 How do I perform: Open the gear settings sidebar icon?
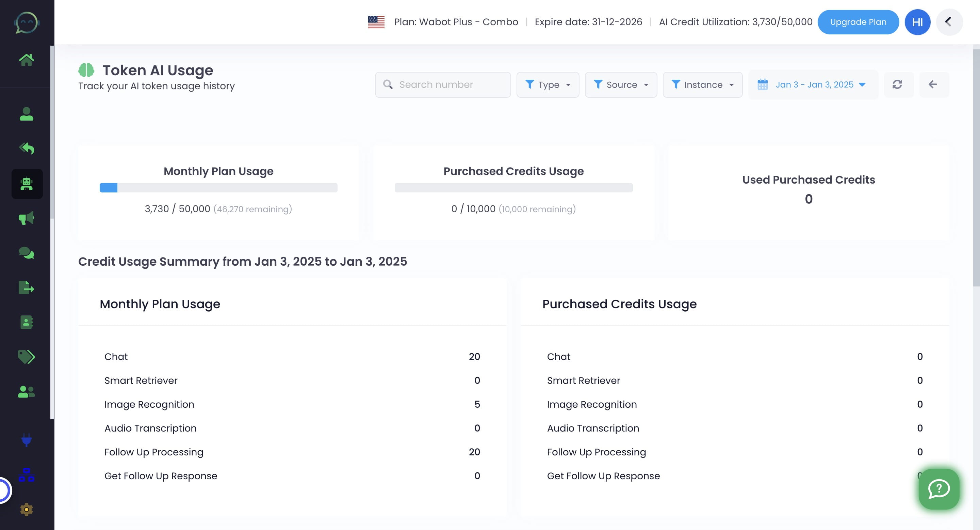click(x=26, y=510)
